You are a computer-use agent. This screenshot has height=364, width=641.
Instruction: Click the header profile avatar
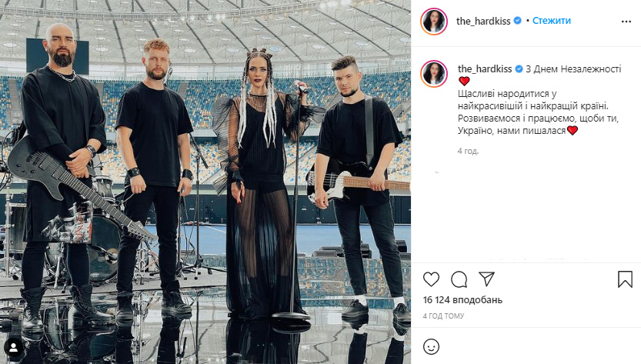(434, 22)
